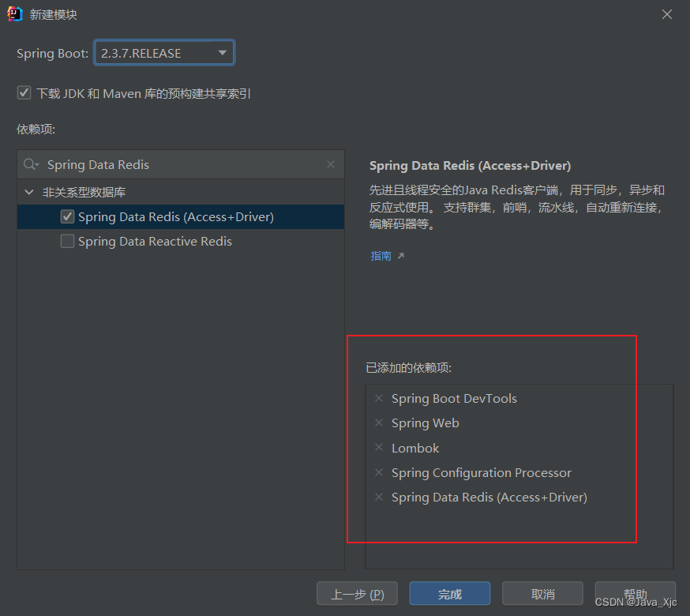690x616 pixels.
Task: Collapse the 非关系型数据库 category
Action: (x=29, y=192)
